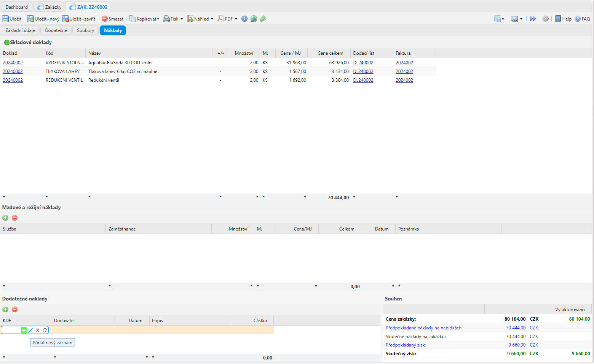Open invoice 2024002 in Tlaková lahev row
The image size is (594, 364).
coord(404,72)
